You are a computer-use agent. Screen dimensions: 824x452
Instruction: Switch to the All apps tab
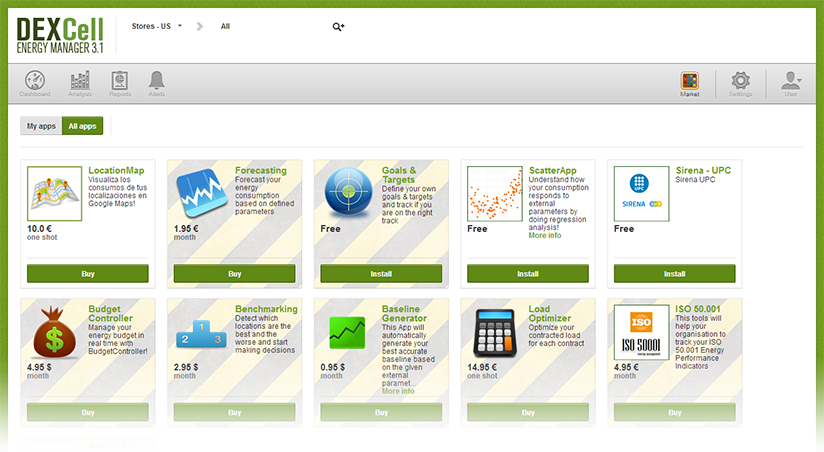[83, 126]
